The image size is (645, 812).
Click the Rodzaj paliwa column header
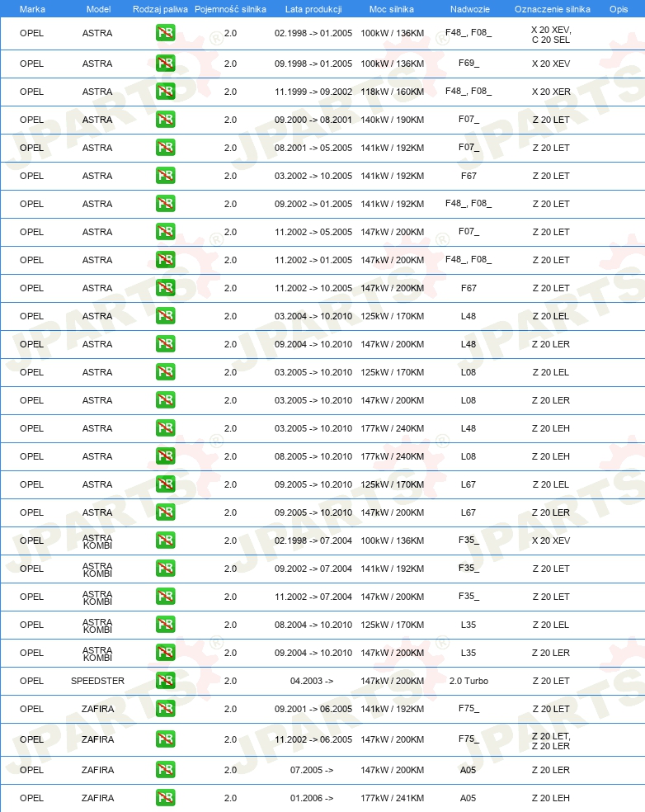click(x=161, y=9)
